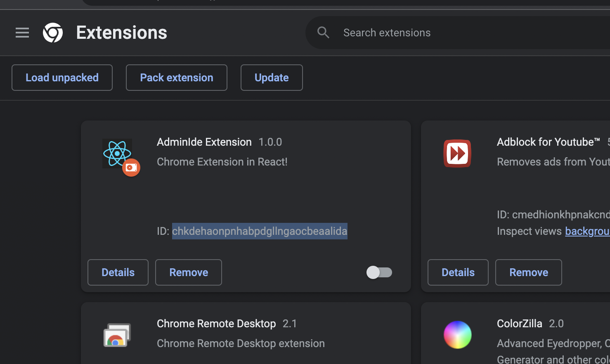The width and height of the screenshot is (610, 364).
Task: Open Details for Adblock for Youtube
Action: click(x=458, y=272)
